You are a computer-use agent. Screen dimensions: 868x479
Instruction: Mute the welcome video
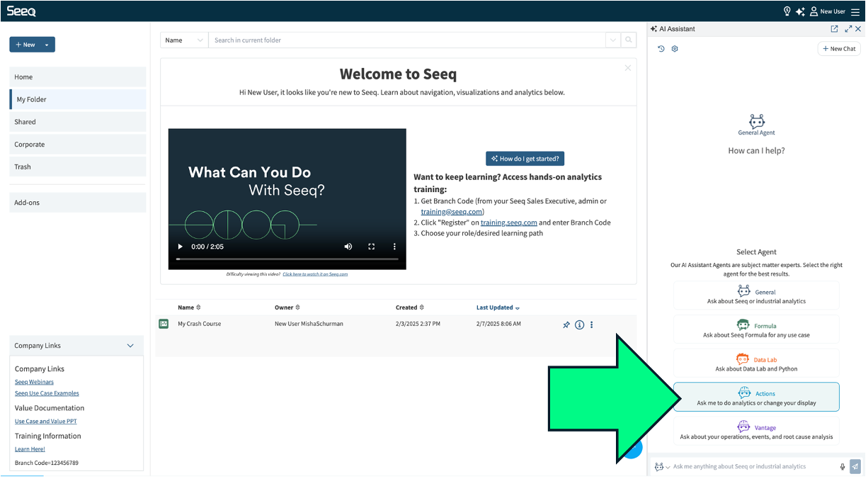click(x=348, y=247)
